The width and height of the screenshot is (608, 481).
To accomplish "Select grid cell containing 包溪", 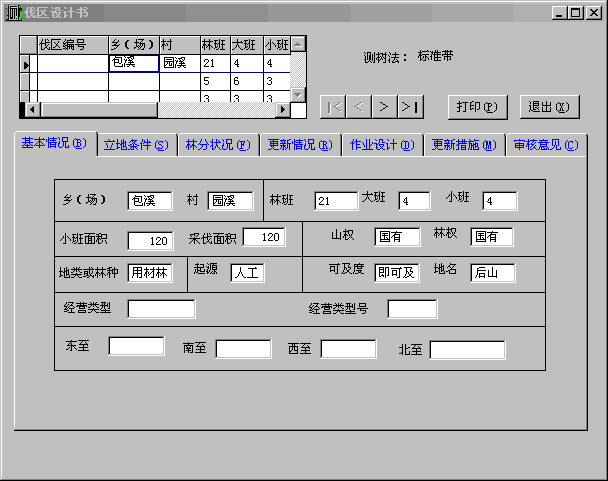I will click(x=134, y=63).
